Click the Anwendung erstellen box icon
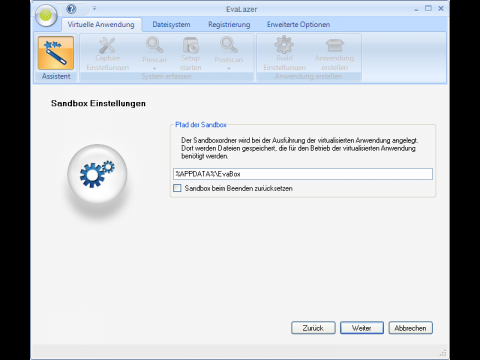Screen dimensions: 480x360 (x=334, y=45)
